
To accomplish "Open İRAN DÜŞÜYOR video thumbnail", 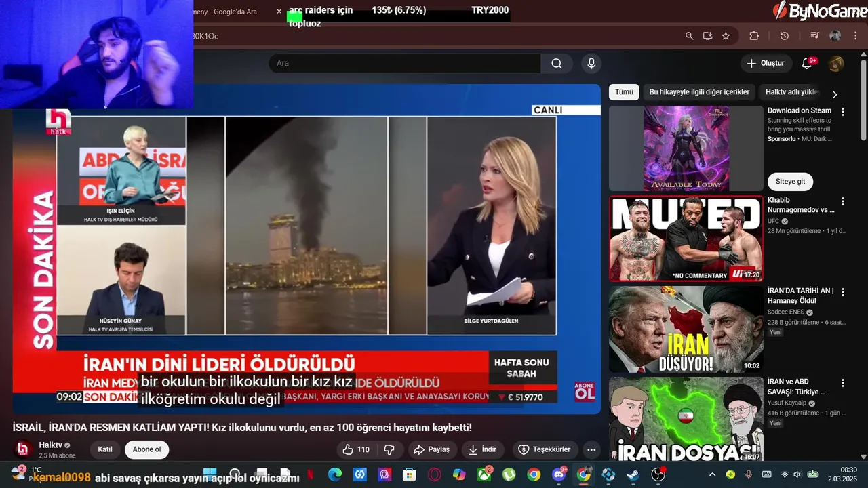I will point(686,329).
